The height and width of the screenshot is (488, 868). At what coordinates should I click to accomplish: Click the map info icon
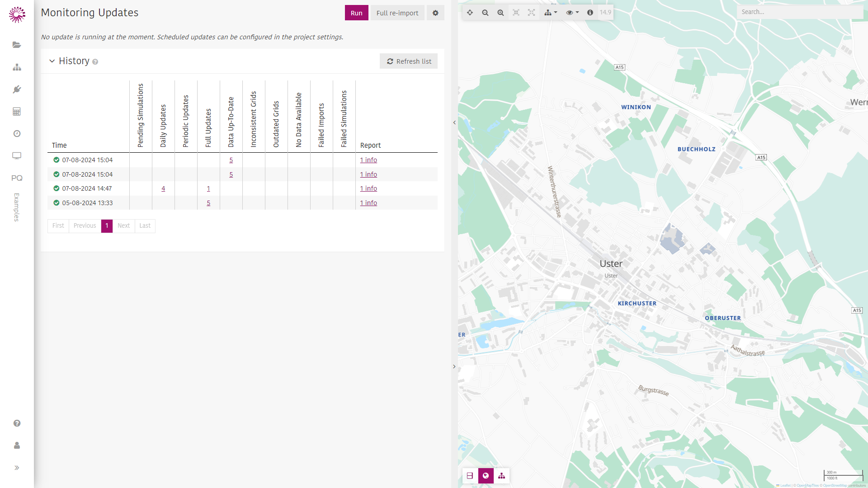click(590, 13)
